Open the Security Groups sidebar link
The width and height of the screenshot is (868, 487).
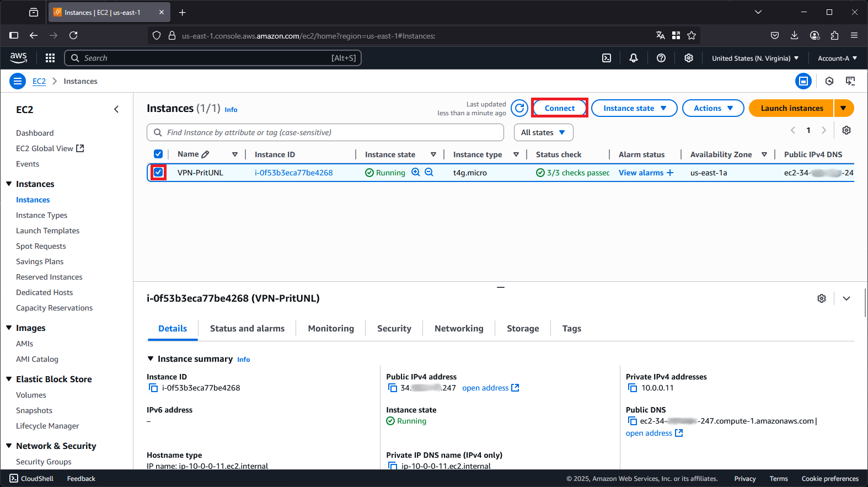[44, 462]
